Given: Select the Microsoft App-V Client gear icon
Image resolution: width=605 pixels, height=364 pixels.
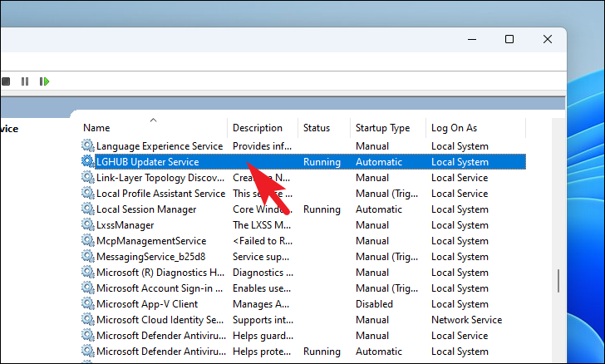Looking at the screenshot, I should coord(88,304).
